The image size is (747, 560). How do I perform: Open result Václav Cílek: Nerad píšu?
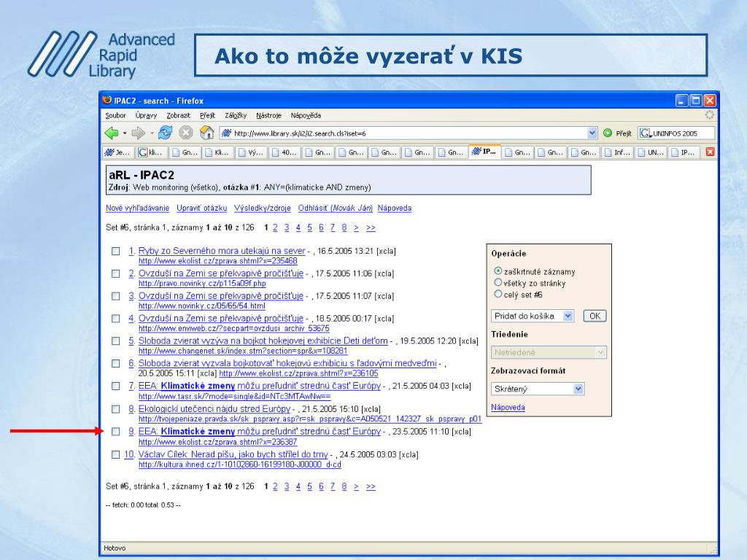[233, 454]
